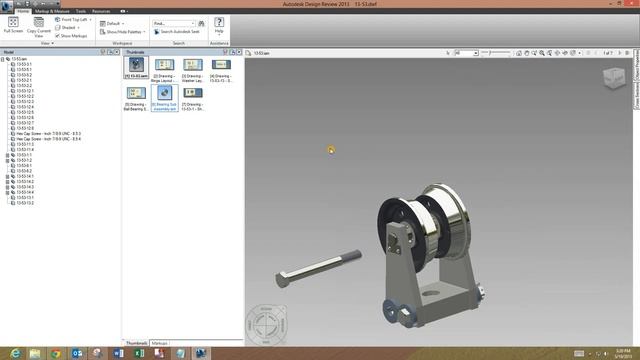This screenshot has width=640, height=360.
Task: Click the steering wheel navigation widget
Action: click(x=266, y=324)
